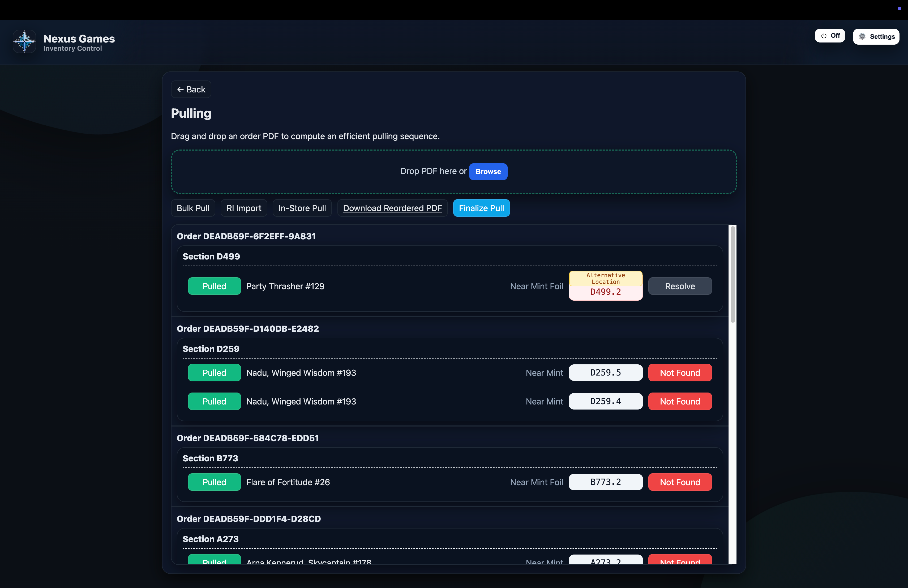Click the Alternative Location D499.2 badge
Screen dimensions: 908x588
(605, 286)
